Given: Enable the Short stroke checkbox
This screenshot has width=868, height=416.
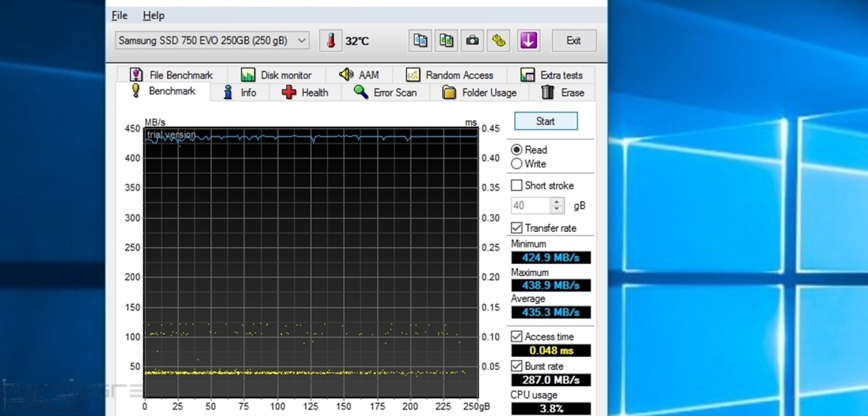Looking at the screenshot, I should click(x=517, y=185).
